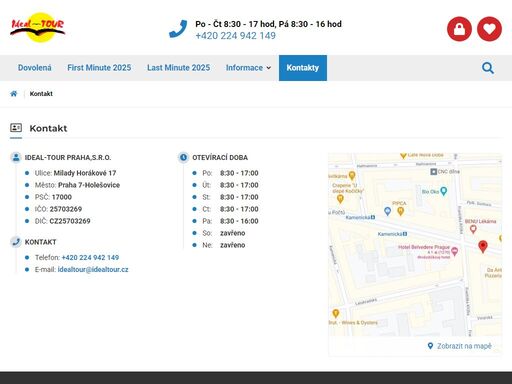The image size is (512, 384).
Task: Click the Ideal Tour logo
Action: click(x=37, y=27)
